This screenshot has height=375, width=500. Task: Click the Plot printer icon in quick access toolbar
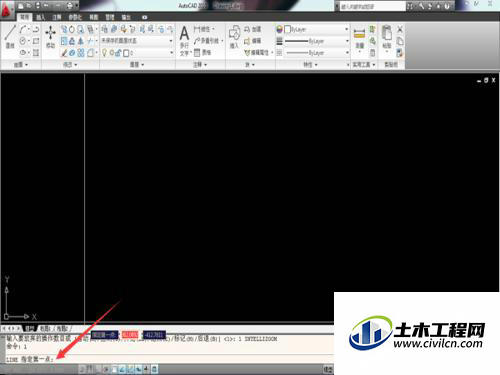pyautogui.click(x=69, y=5)
